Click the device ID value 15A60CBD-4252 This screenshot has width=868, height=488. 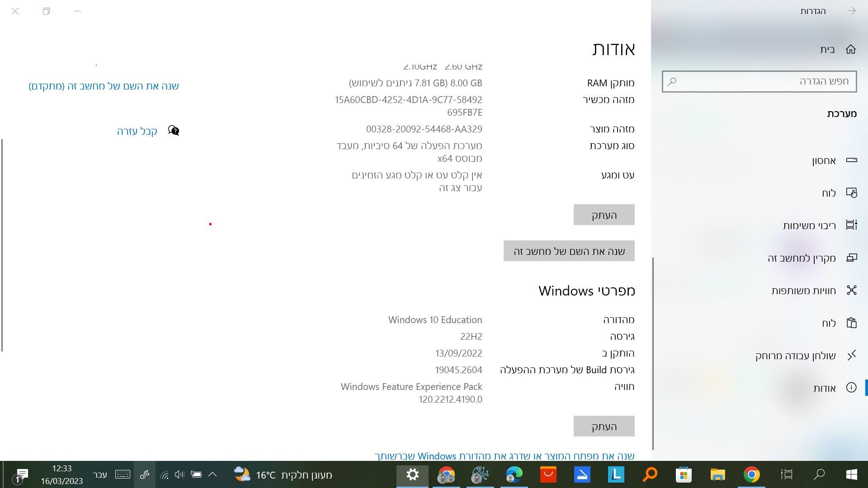point(408,106)
